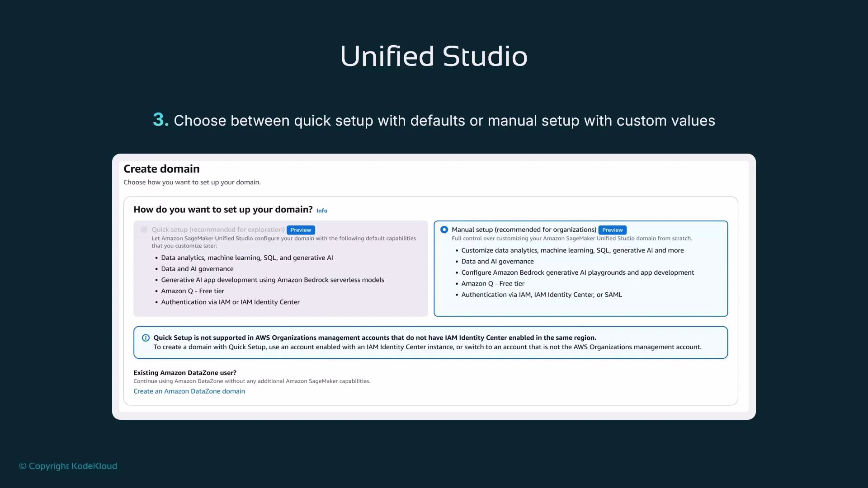Click the Preview badge on Quick setup

(x=300, y=230)
